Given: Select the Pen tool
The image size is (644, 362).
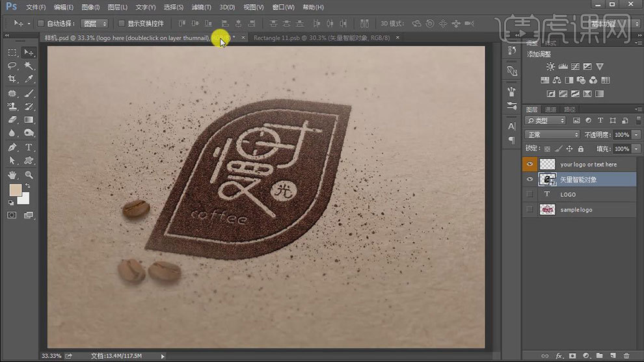Looking at the screenshot, I should pyautogui.click(x=12, y=147).
